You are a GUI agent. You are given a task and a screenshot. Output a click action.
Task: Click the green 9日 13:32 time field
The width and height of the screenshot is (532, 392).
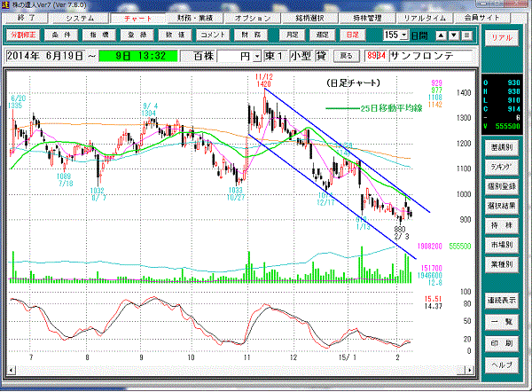pos(138,56)
